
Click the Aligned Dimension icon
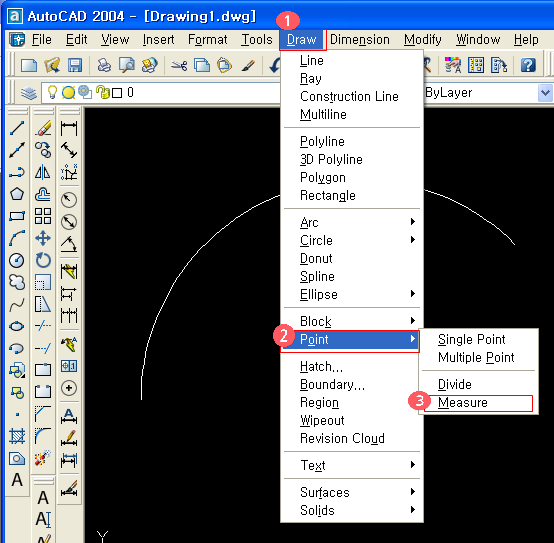(69, 150)
